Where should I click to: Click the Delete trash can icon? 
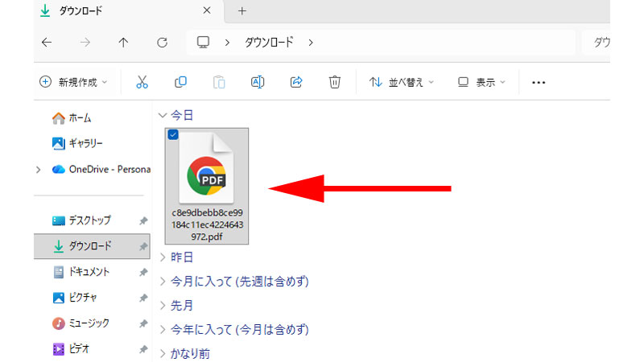[x=335, y=82]
